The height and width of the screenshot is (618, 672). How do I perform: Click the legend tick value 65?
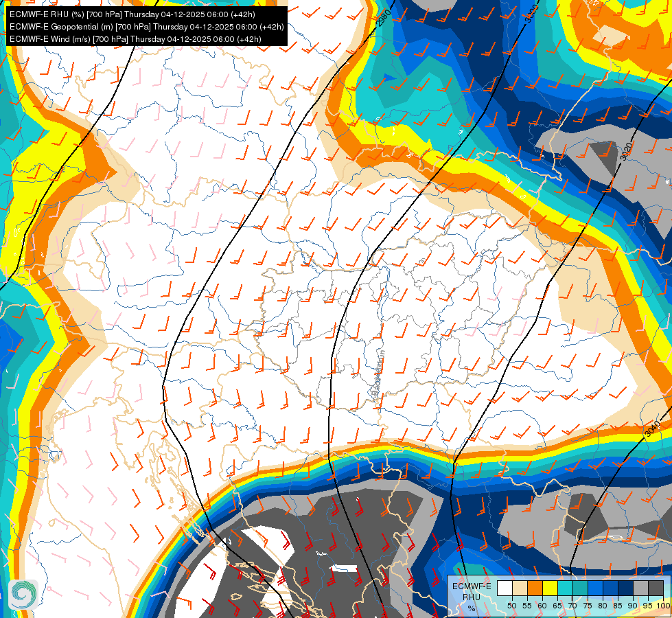[557, 606]
